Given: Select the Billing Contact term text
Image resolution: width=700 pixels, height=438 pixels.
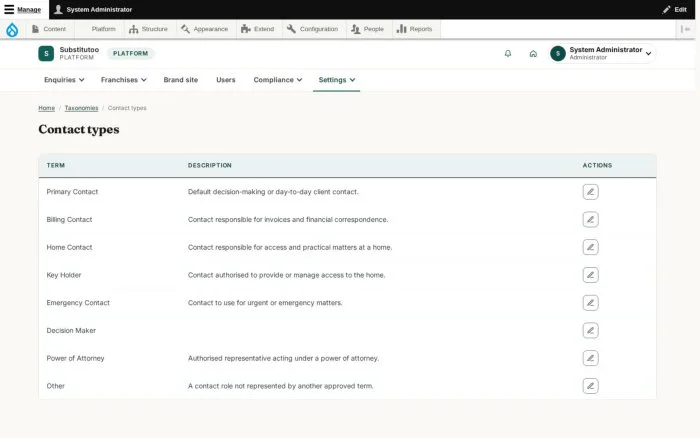Looking at the screenshot, I should [x=69, y=220].
